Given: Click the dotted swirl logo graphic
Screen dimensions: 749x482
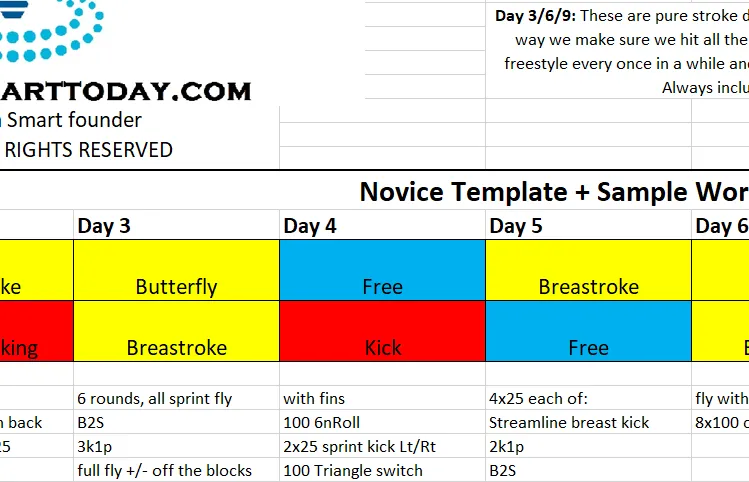Looking at the screenshot, I should click(50, 30).
